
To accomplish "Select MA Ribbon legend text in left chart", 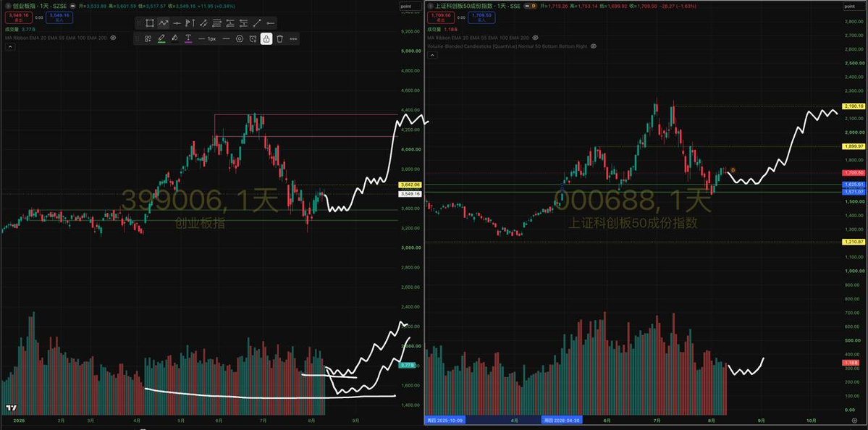I will (x=55, y=38).
